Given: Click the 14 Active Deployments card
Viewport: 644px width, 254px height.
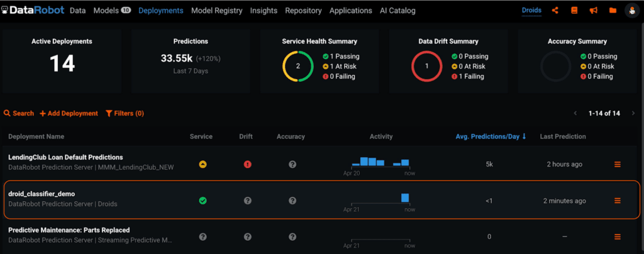Looking at the screenshot, I should 62,62.
